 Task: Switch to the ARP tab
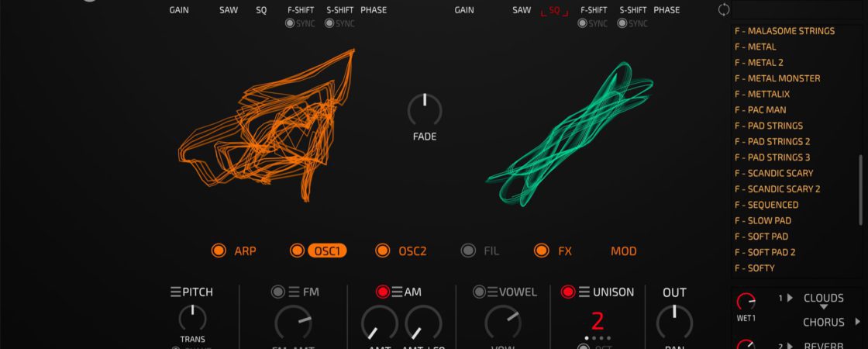245,251
